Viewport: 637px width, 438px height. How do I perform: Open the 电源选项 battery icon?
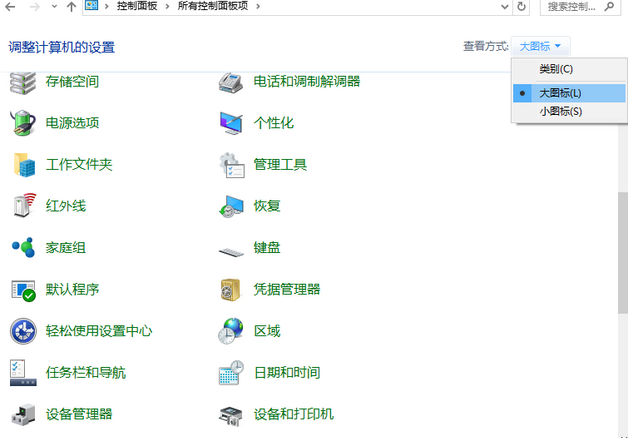pyautogui.click(x=23, y=123)
